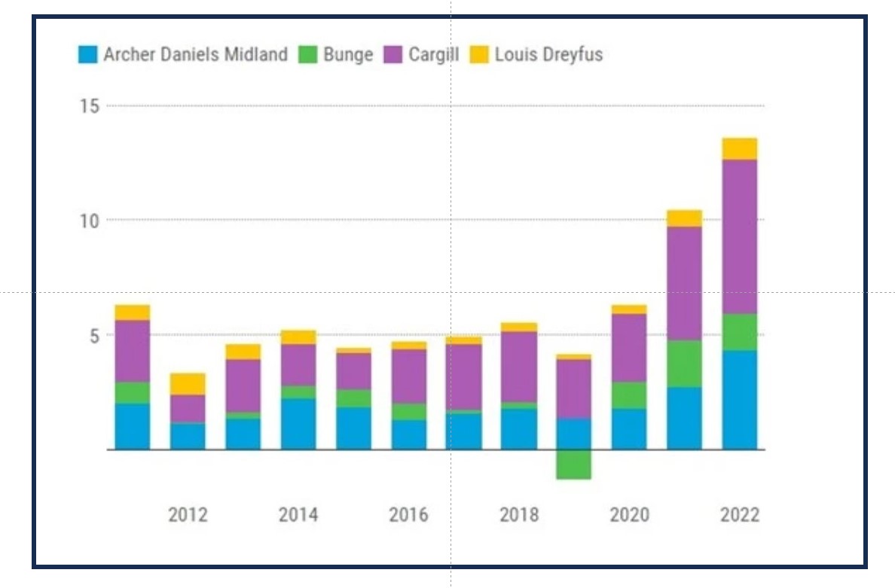
Task: Click the purple Cargill segment of the 2022 bar
Action: [x=739, y=236]
